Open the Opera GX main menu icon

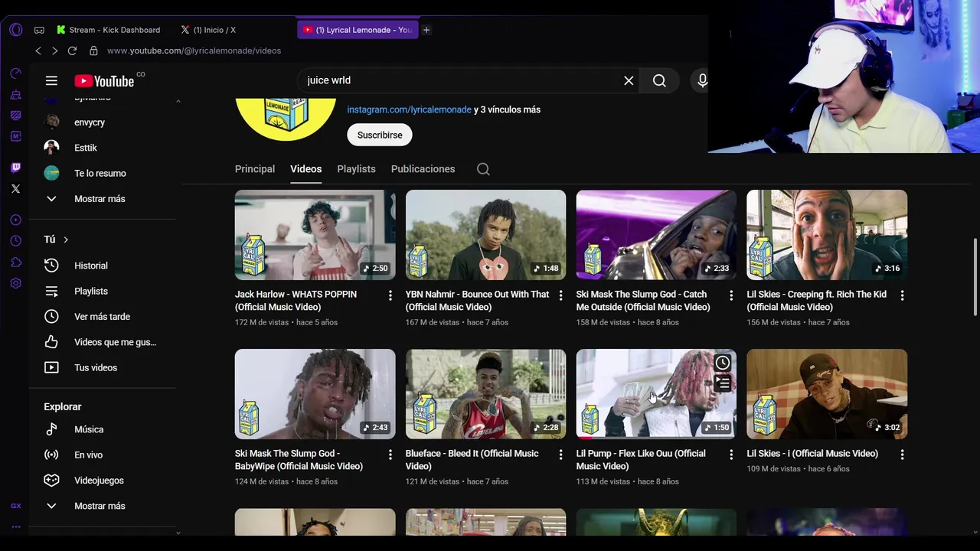[x=16, y=30]
